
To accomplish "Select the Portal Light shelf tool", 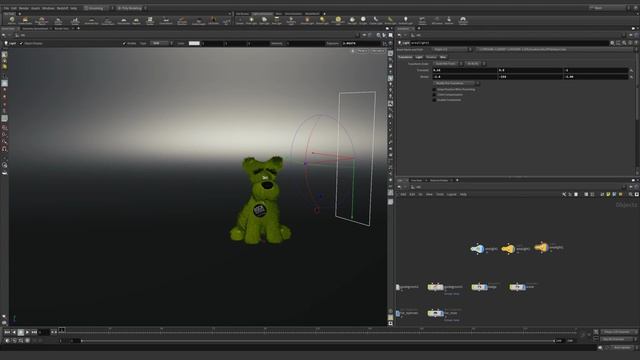I will [390, 20].
